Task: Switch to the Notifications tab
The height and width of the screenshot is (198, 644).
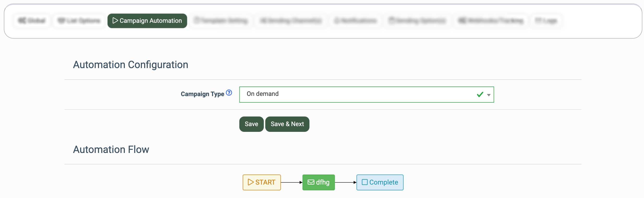Action: (355, 21)
